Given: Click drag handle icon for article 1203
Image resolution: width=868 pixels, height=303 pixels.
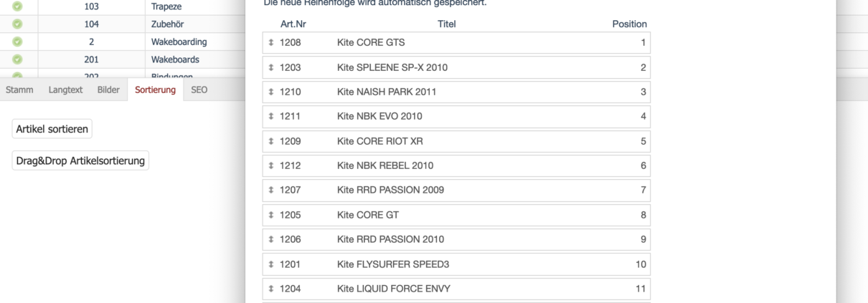Looking at the screenshot, I should click(x=271, y=68).
